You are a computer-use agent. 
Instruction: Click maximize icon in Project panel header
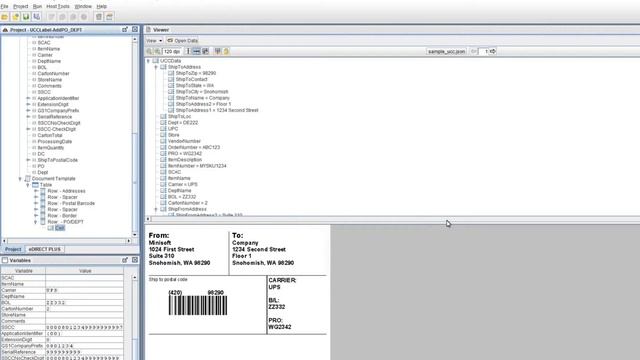(135, 30)
